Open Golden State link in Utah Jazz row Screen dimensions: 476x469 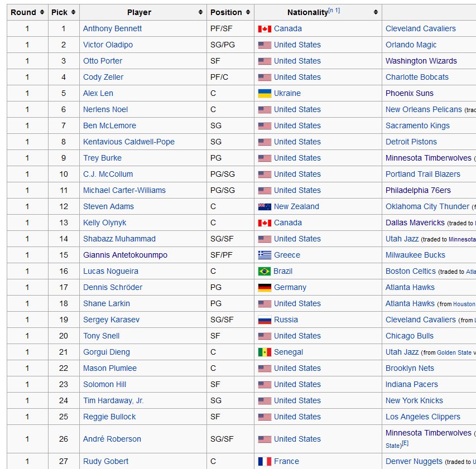(454, 352)
